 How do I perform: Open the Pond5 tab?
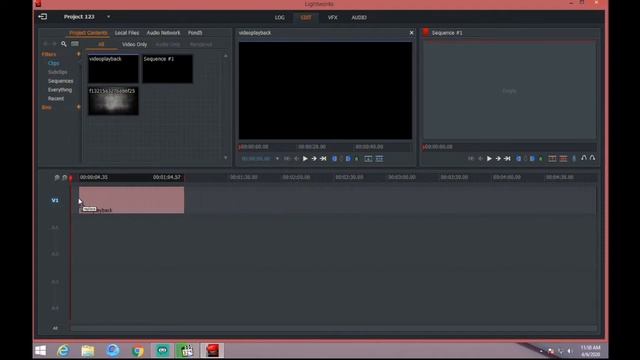(x=195, y=33)
